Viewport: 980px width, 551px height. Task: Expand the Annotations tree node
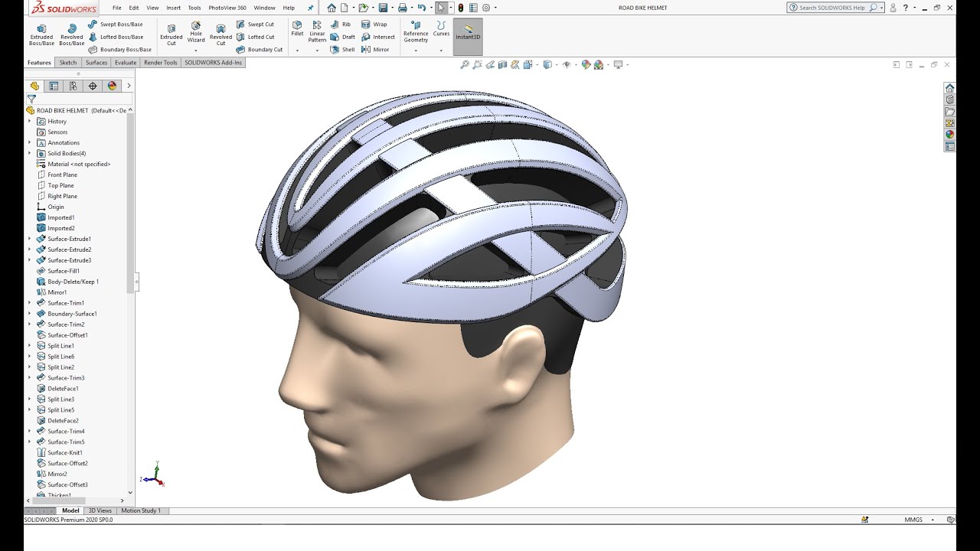pyautogui.click(x=30, y=142)
